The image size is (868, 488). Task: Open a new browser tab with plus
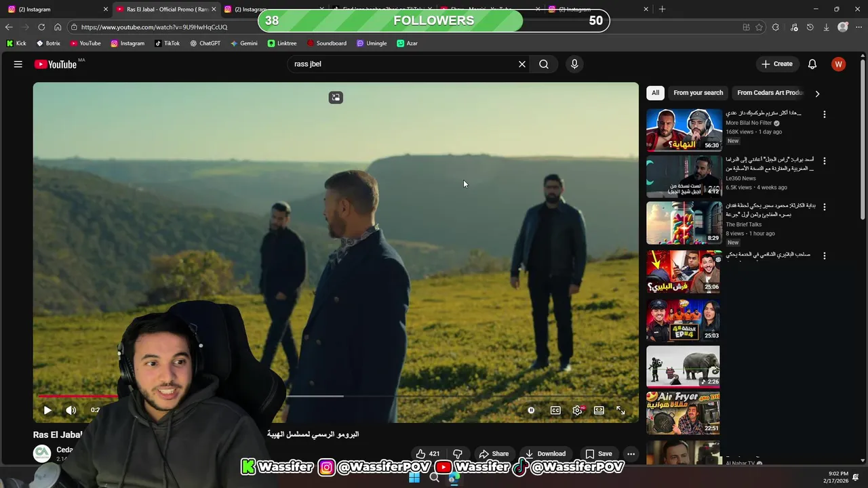click(x=663, y=9)
